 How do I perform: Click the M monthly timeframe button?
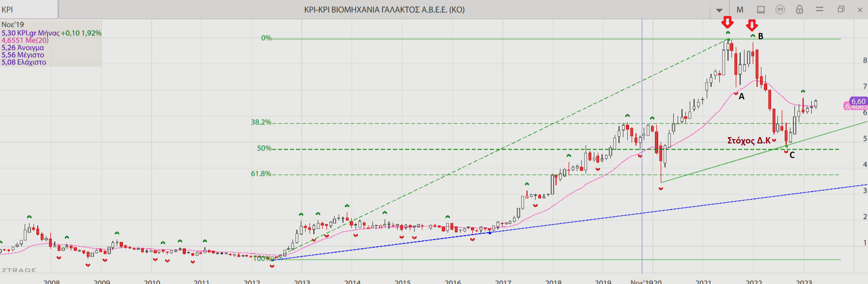point(740,10)
